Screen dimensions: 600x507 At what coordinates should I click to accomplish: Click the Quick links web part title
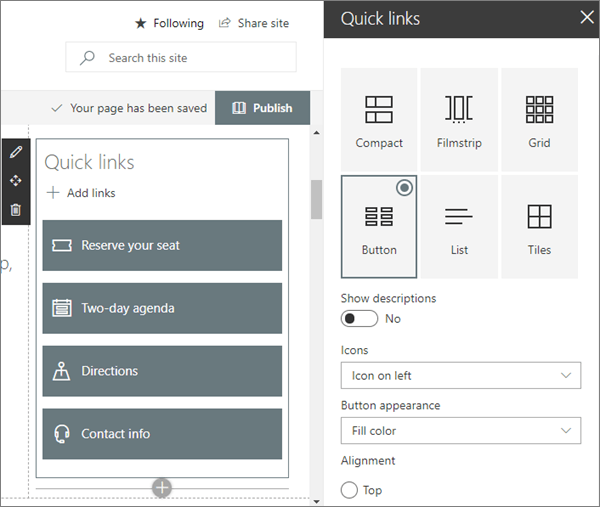point(89,162)
